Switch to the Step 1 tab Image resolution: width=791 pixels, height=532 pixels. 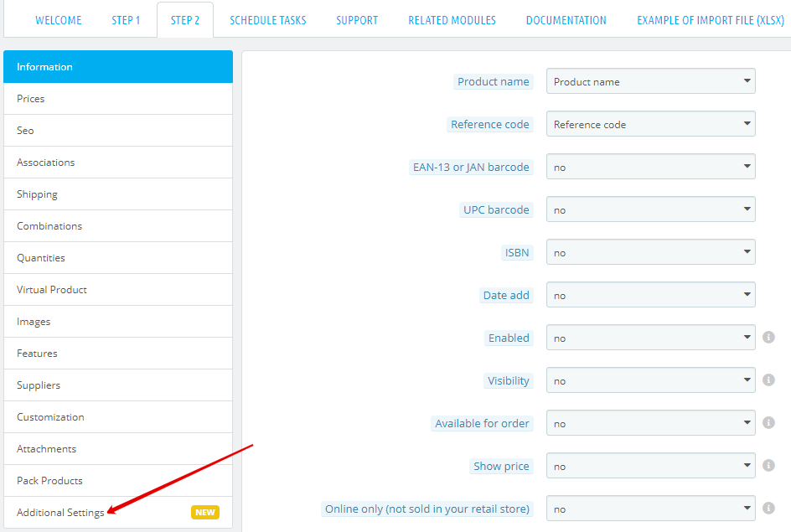click(x=126, y=20)
